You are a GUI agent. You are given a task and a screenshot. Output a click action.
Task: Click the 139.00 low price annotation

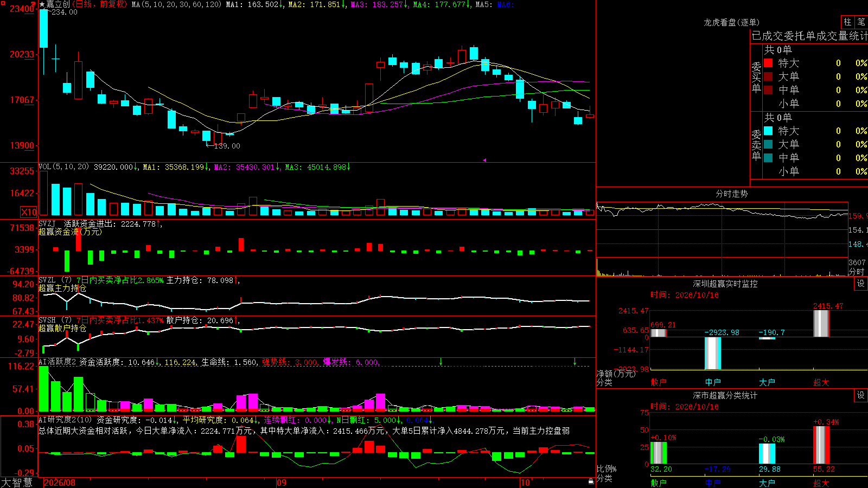[227, 146]
